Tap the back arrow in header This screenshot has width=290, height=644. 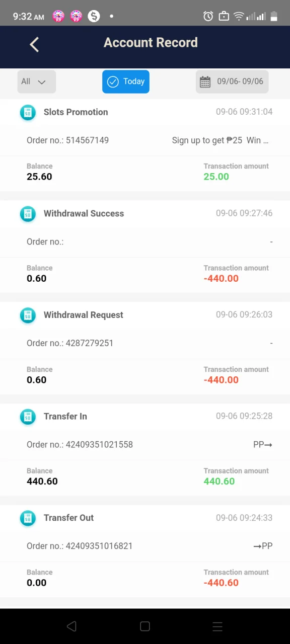(34, 44)
